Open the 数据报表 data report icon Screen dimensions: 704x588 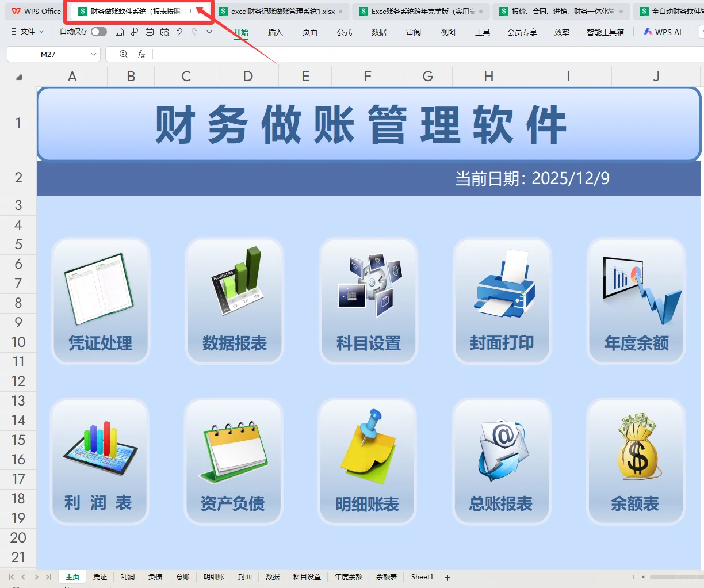click(x=234, y=301)
